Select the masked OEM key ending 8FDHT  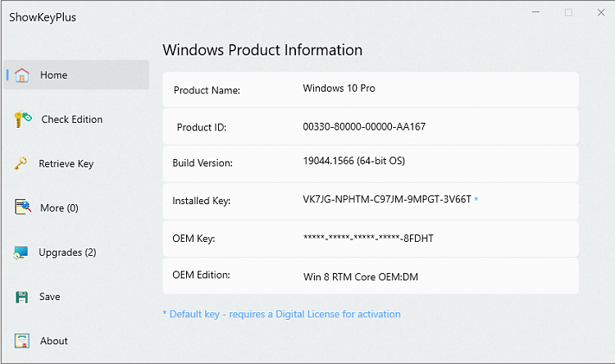click(368, 238)
